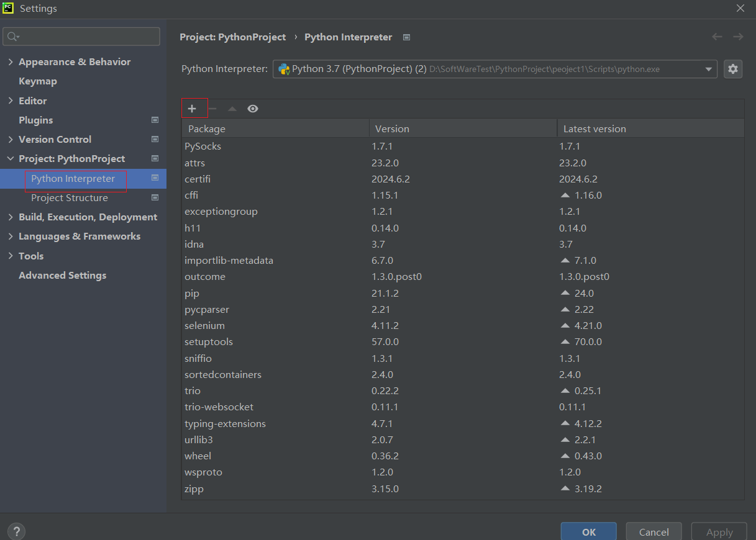Click the project-level icon beside Project Structure
Screen dimensions: 756x540
click(x=155, y=197)
